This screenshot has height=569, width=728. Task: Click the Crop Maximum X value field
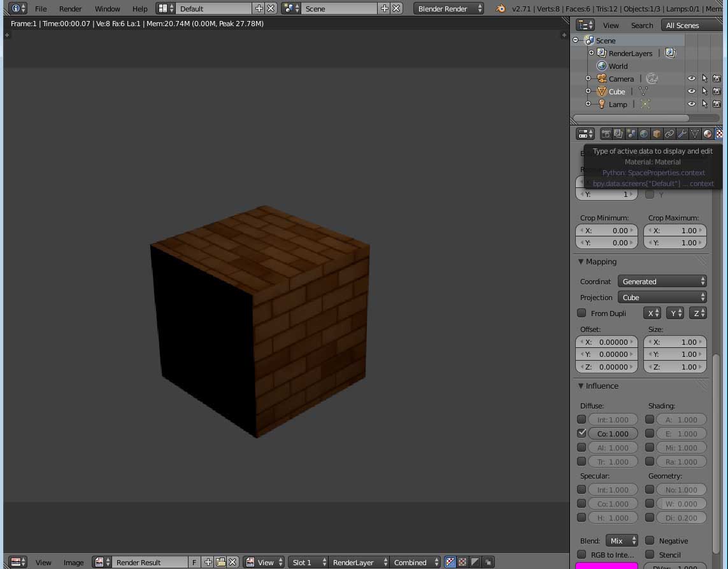point(674,231)
